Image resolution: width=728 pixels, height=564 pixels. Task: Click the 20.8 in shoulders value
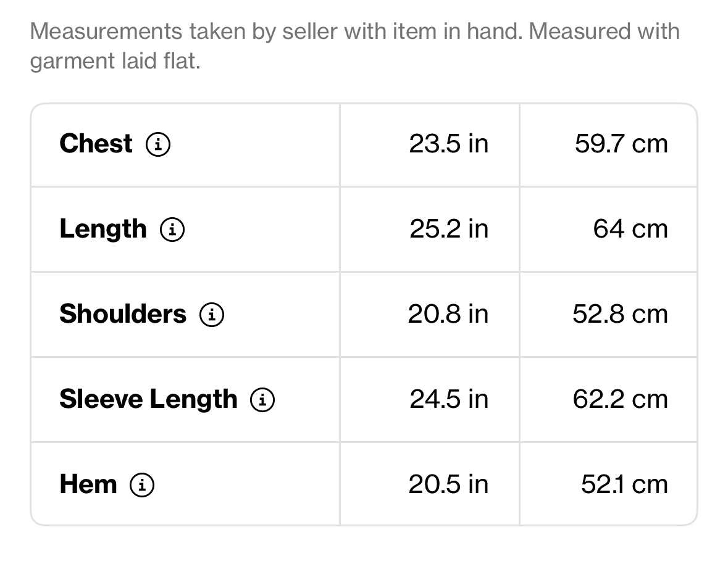pyautogui.click(x=448, y=314)
